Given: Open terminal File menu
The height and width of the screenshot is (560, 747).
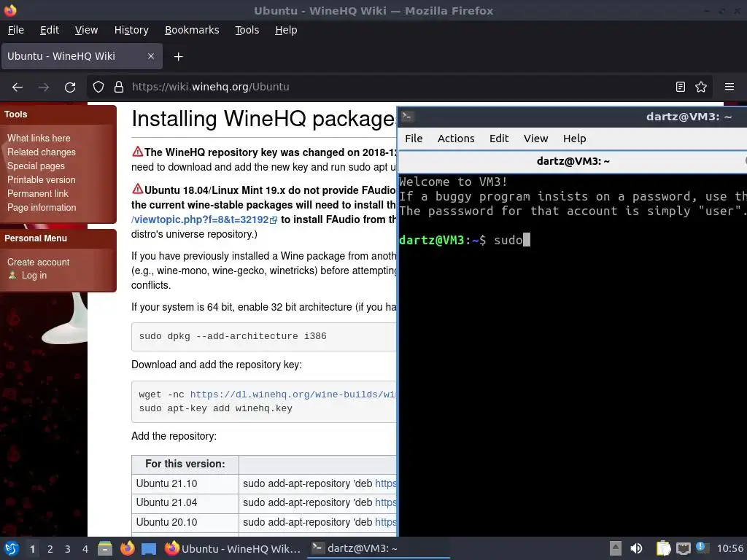Looking at the screenshot, I should pos(414,139).
